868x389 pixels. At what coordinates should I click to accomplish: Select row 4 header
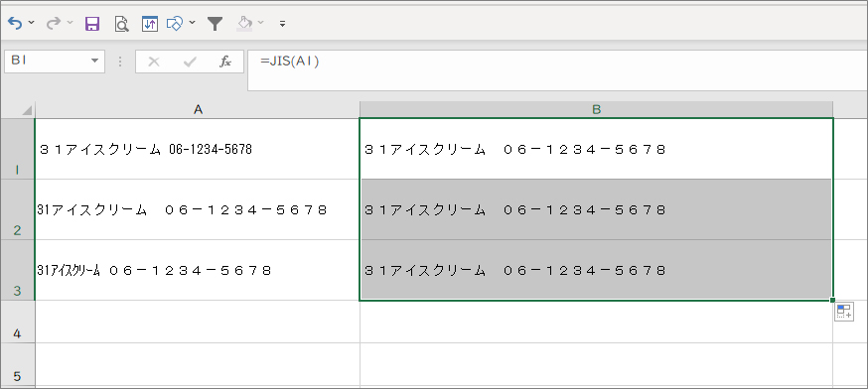tap(17, 323)
